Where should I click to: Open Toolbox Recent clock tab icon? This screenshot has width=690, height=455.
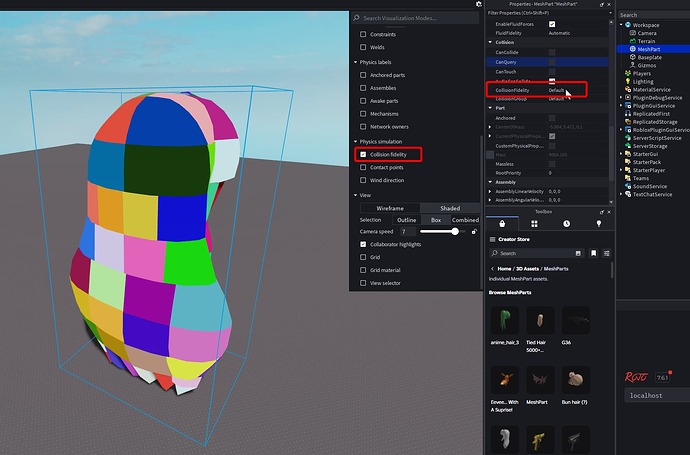(566, 224)
